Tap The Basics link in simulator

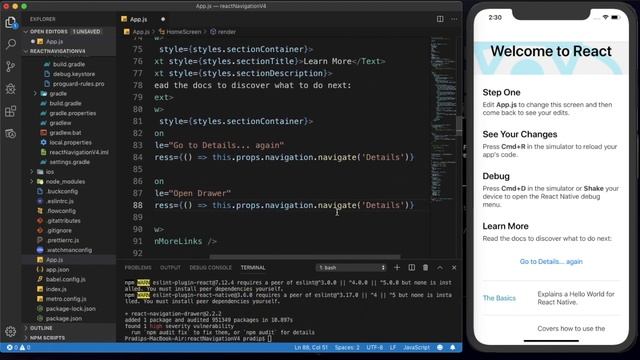pyautogui.click(x=499, y=298)
